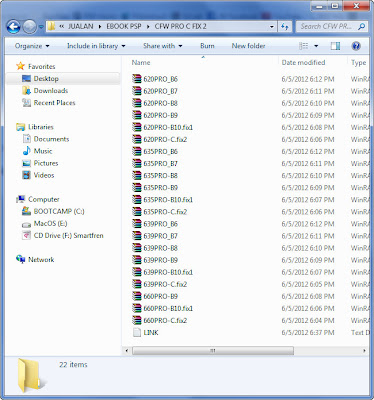Open the Organize dropdown menu

pyautogui.click(x=32, y=46)
